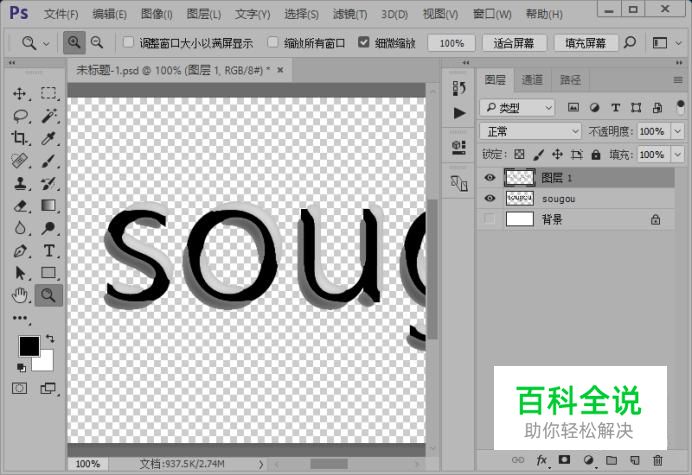Open the blend mode dropdown 正常
The height and width of the screenshot is (475, 692).
(x=530, y=131)
